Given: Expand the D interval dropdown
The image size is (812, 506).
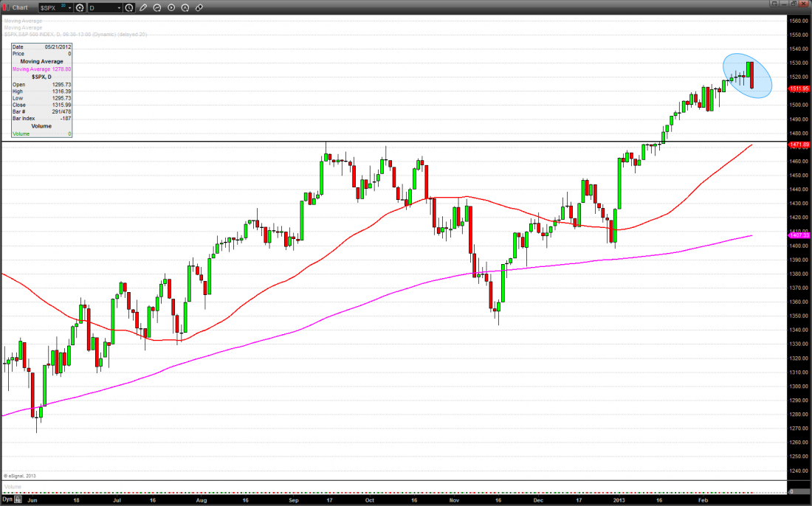Looking at the screenshot, I should 119,7.
